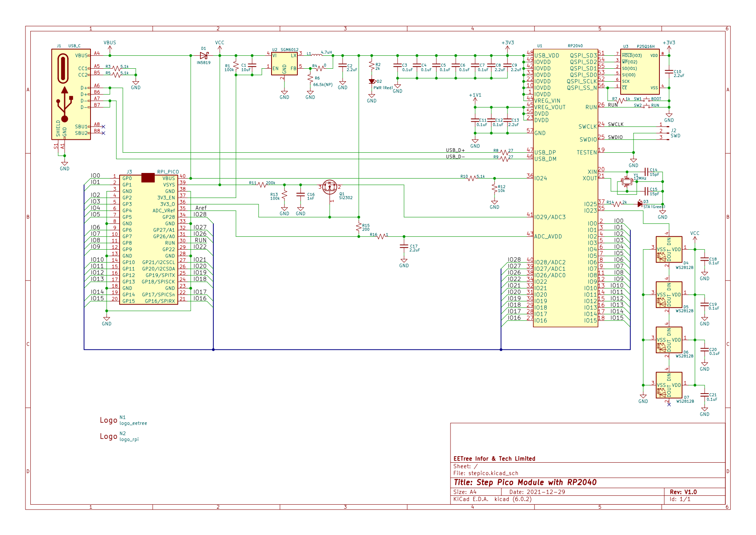Click the D7 WS2812B LED symbol
The image size is (756, 535).
tap(669, 385)
